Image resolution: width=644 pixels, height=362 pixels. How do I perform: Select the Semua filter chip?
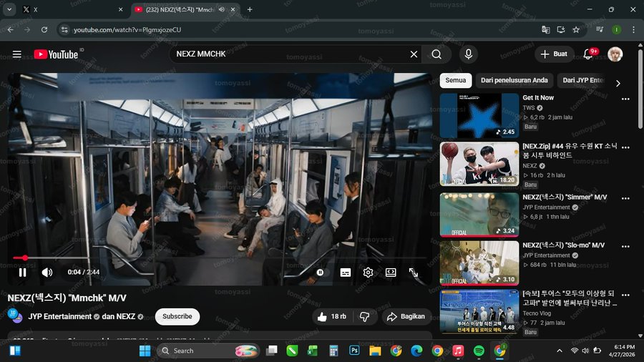456,80
